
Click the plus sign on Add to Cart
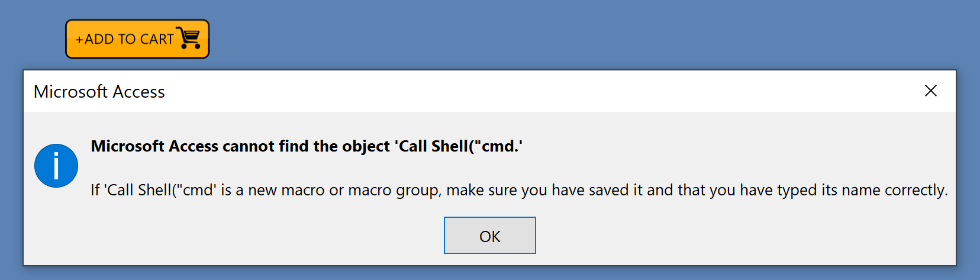coord(79,40)
